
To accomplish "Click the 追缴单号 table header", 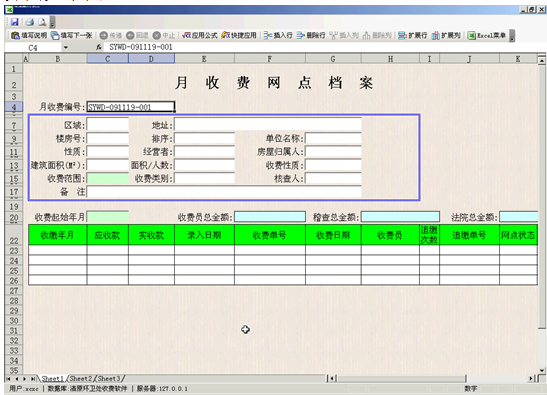I will coord(469,235).
